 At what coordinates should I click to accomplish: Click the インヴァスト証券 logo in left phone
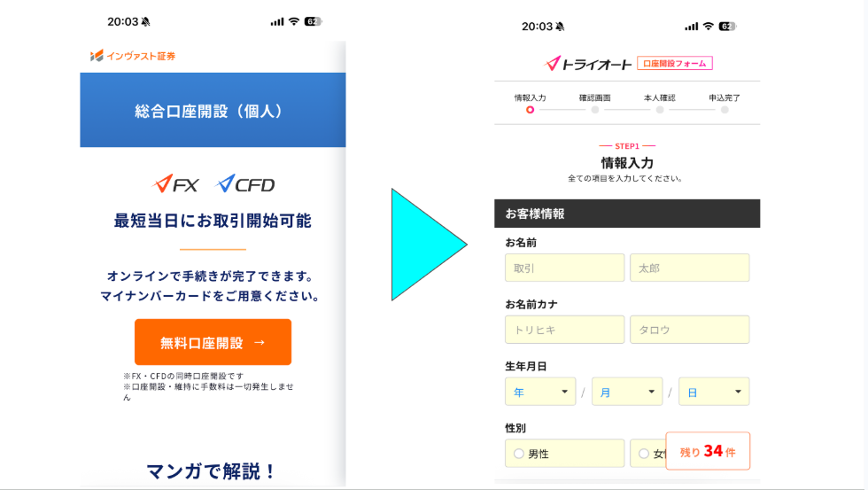133,56
